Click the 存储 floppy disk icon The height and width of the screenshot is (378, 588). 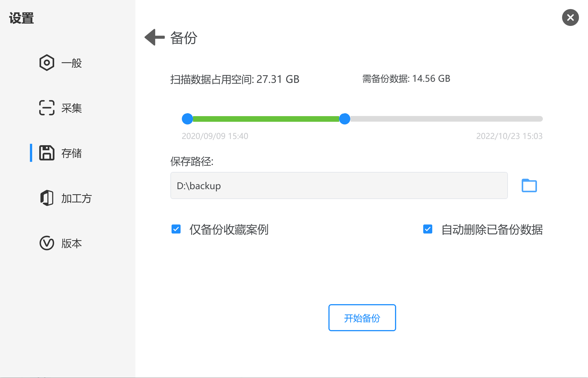point(47,153)
